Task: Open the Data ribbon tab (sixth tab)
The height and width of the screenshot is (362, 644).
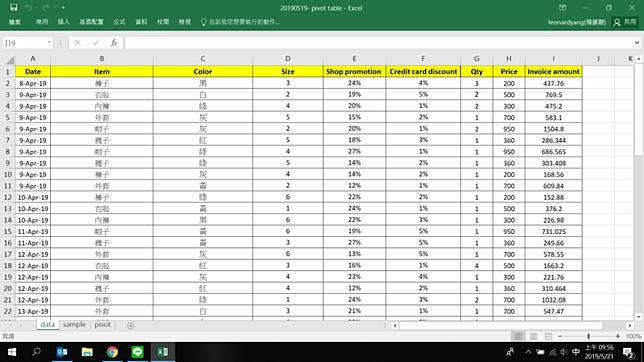Action: [141, 22]
